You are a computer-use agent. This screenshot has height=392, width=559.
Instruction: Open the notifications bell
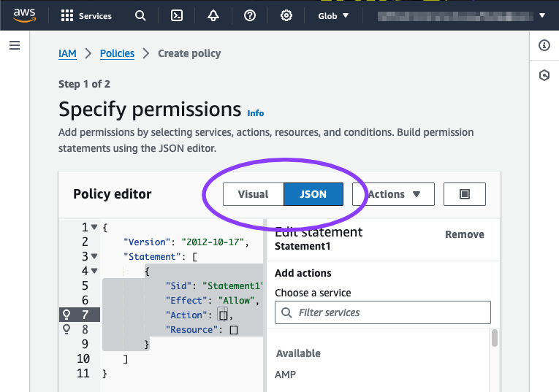pyautogui.click(x=213, y=15)
